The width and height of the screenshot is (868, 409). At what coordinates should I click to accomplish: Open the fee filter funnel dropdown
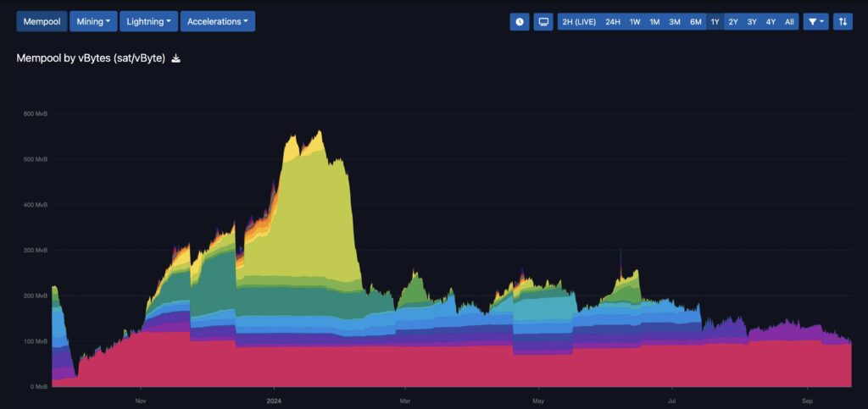pos(815,22)
